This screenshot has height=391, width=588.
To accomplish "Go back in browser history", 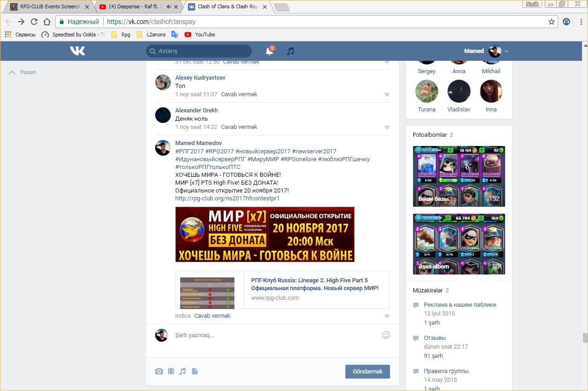I will (x=8, y=22).
